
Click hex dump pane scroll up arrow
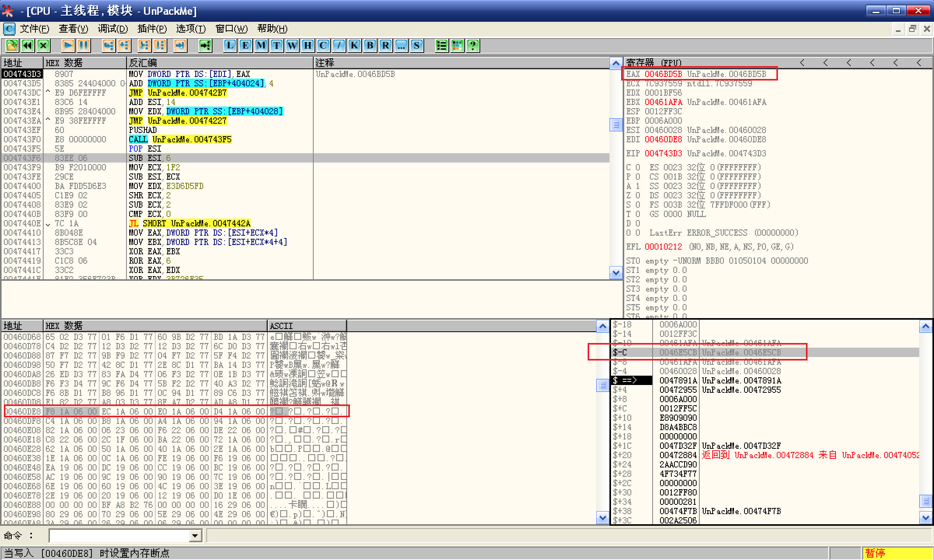coord(602,326)
